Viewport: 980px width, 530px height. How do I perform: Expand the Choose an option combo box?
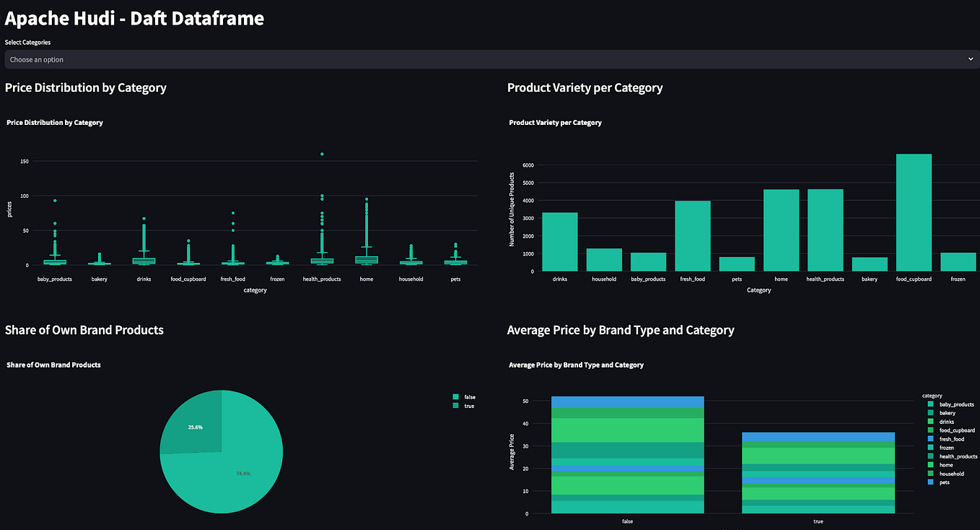coord(490,59)
